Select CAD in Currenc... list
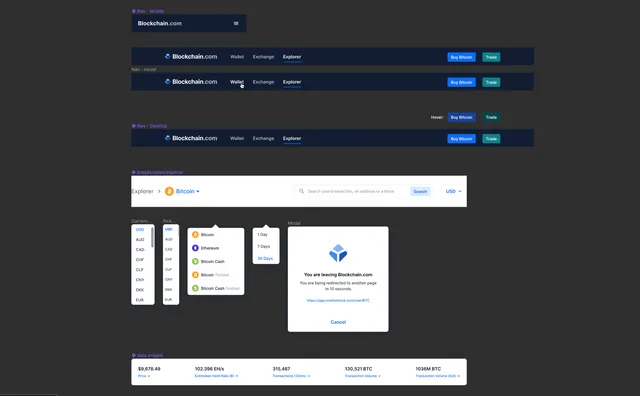The image size is (640, 396). point(140,249)
